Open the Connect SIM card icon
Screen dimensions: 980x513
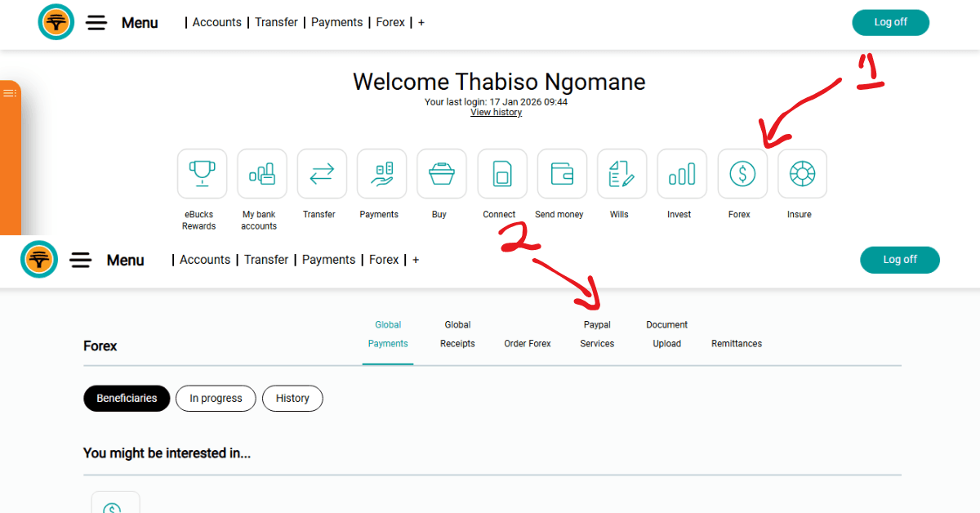(502, 173)
